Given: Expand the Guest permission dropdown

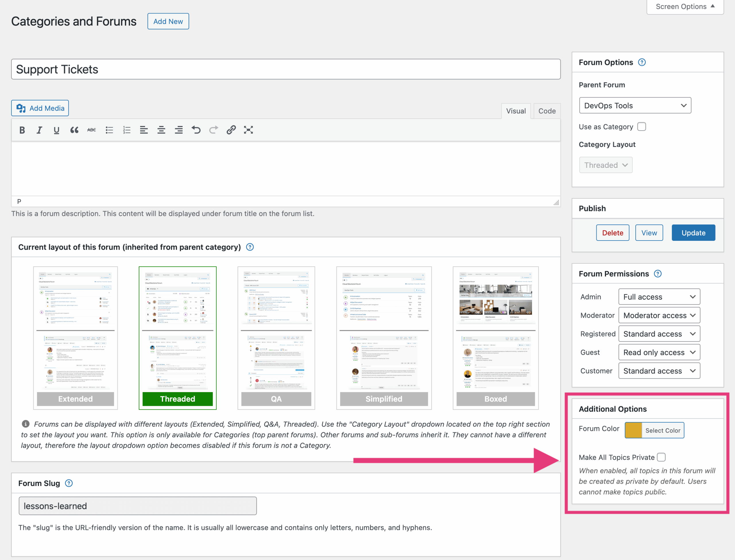Looking at the screenshot, I should pos(659,352).
